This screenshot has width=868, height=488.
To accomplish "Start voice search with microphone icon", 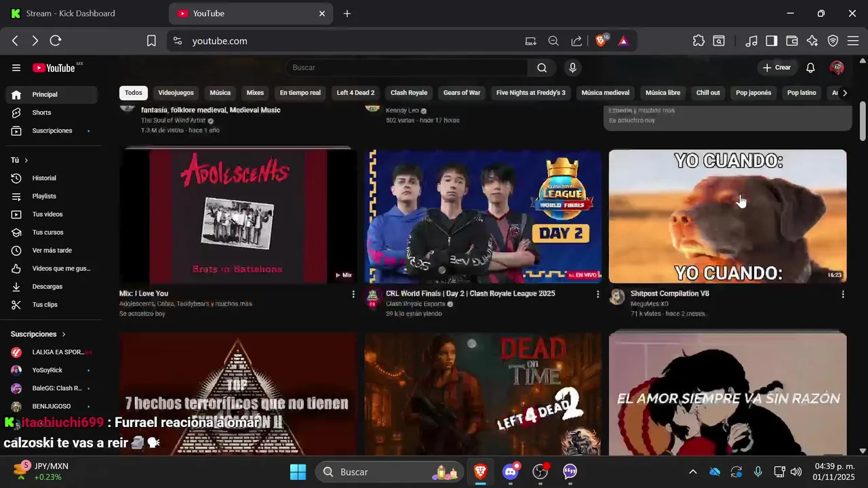I will click(573, 68).
